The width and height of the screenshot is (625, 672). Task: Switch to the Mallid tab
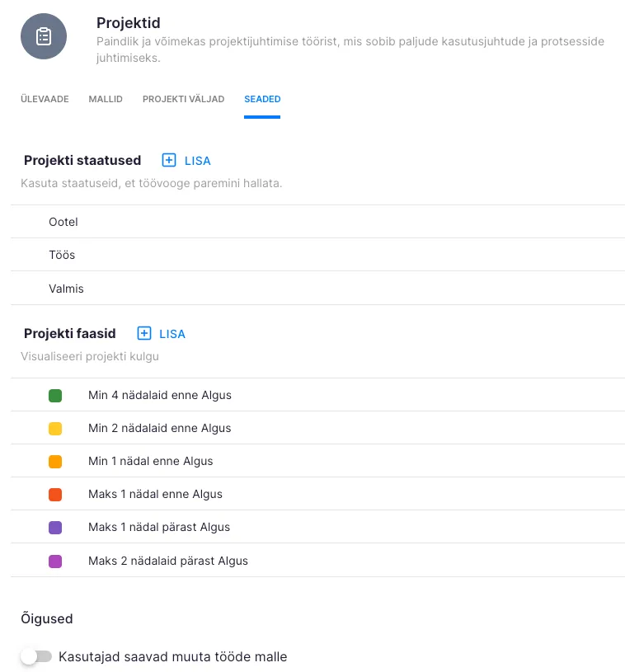click(x=106, y=100)
